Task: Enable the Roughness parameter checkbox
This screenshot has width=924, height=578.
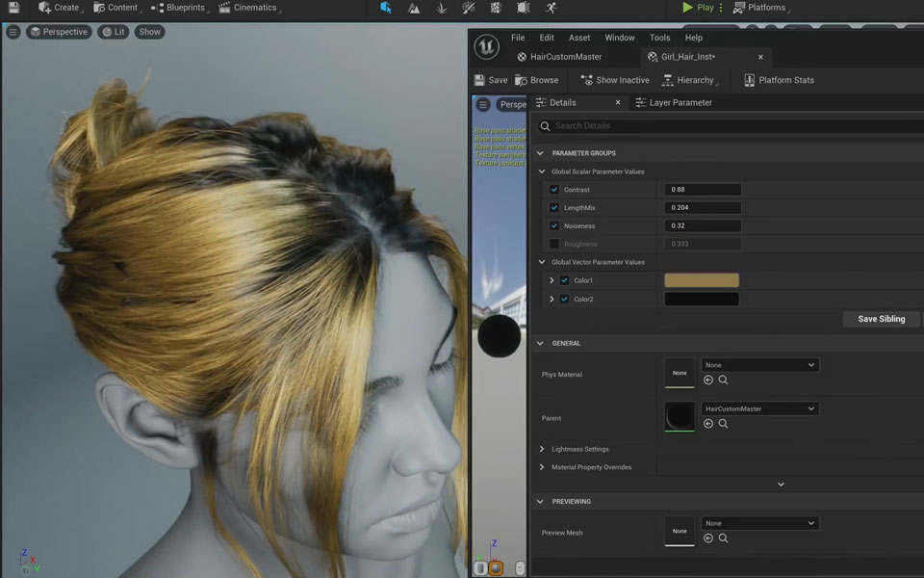Action: (554, 244)
